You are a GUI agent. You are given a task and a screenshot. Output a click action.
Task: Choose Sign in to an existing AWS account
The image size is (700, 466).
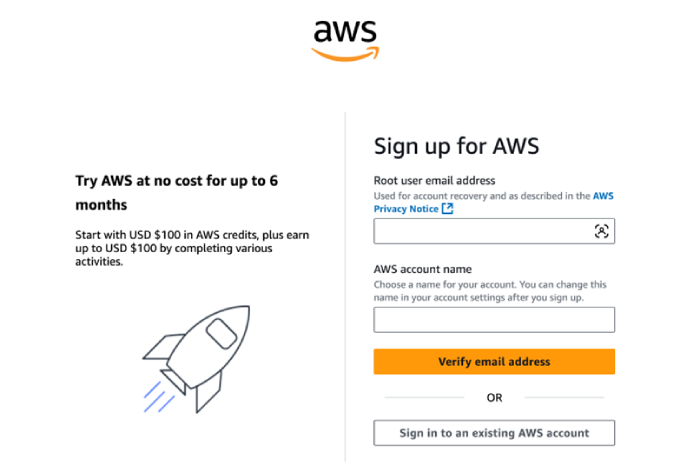494,433
